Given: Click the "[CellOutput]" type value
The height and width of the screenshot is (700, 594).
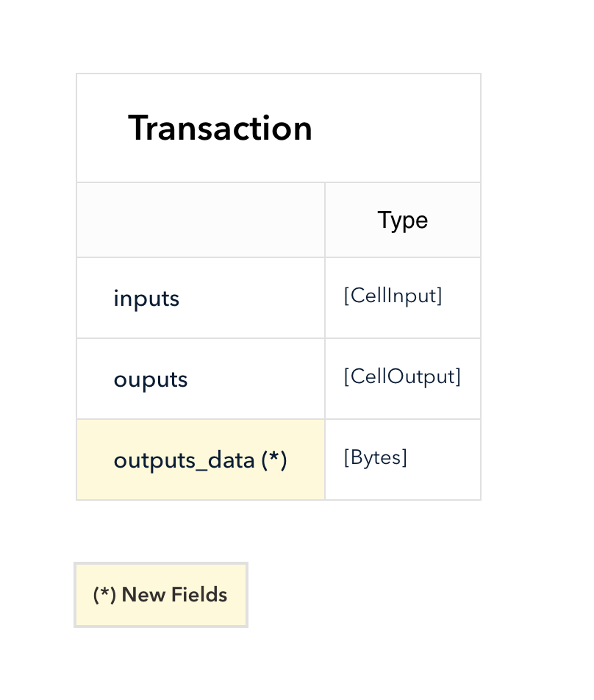Looking at the screenshot, I should 402,376.
